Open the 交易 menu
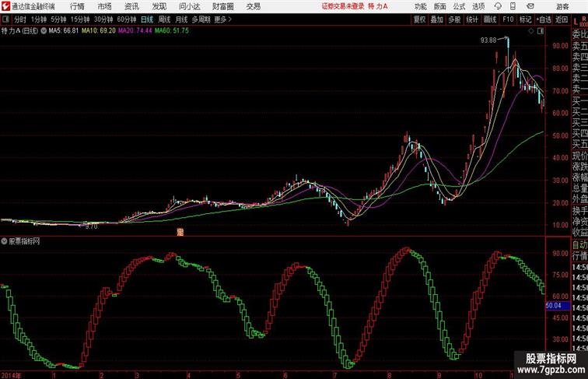Image resolution: width=588 pixels, height=379 pixels. pos(253,6)
